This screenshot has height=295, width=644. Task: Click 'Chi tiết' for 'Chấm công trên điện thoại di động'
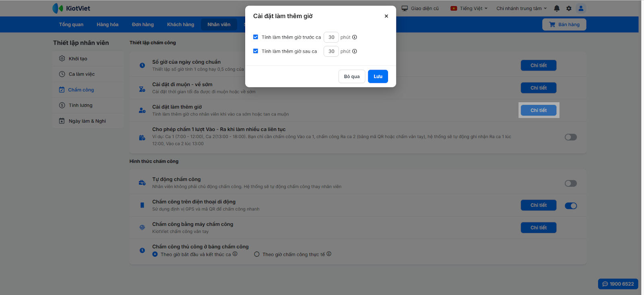[539, 205]
